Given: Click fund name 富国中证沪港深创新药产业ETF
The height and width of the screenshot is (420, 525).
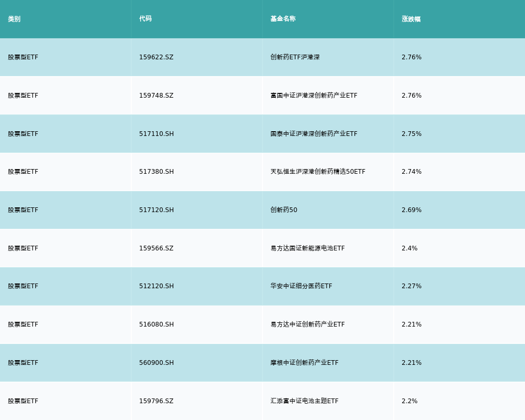Looking at the screenshot, I should click(314, 96).
